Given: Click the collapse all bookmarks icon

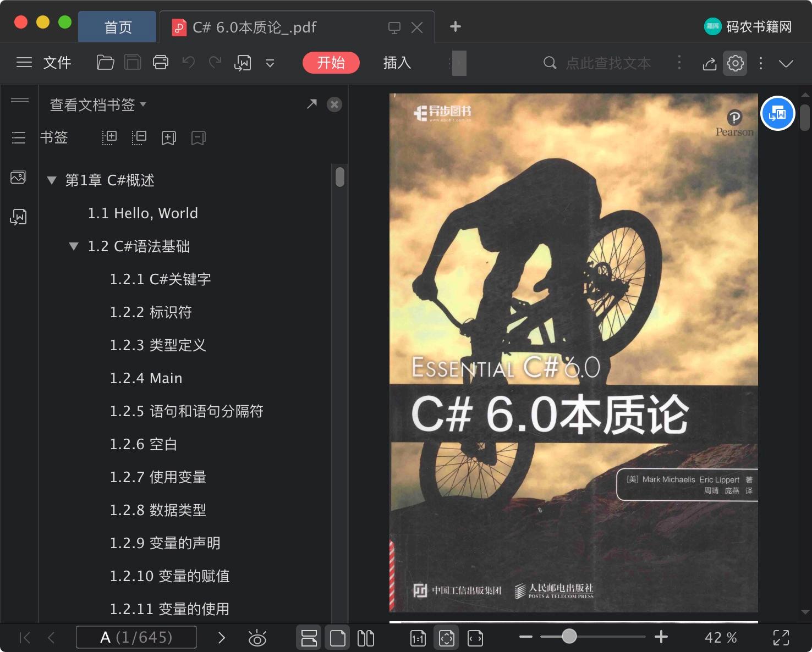Looking at the screenshot, I should (139, 137).
